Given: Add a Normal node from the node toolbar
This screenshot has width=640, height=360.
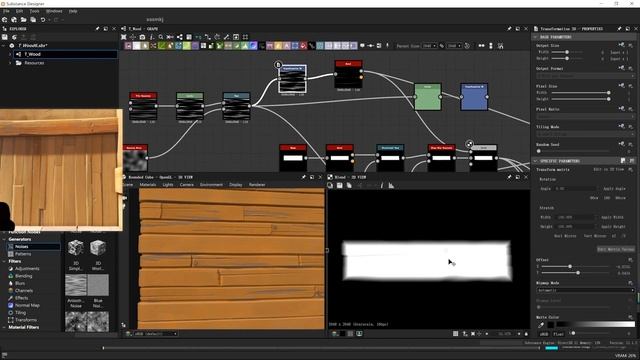Looking at the screenshot, I should coord(253,46).
